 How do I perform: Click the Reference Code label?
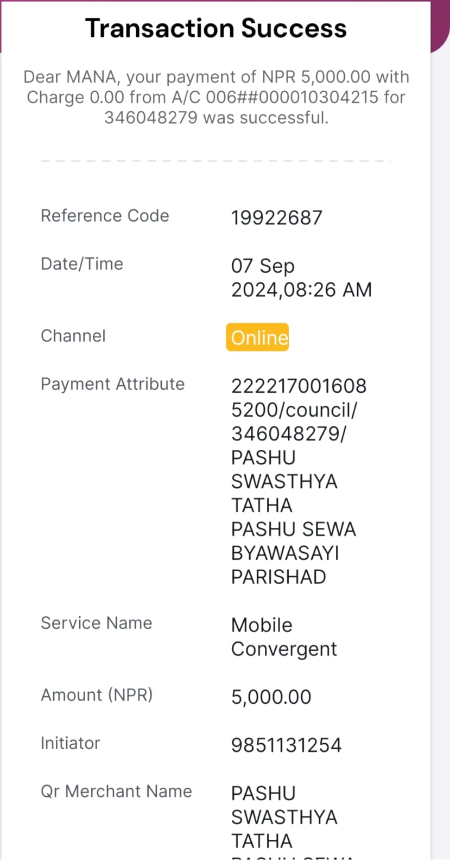[x=105, y=216]
